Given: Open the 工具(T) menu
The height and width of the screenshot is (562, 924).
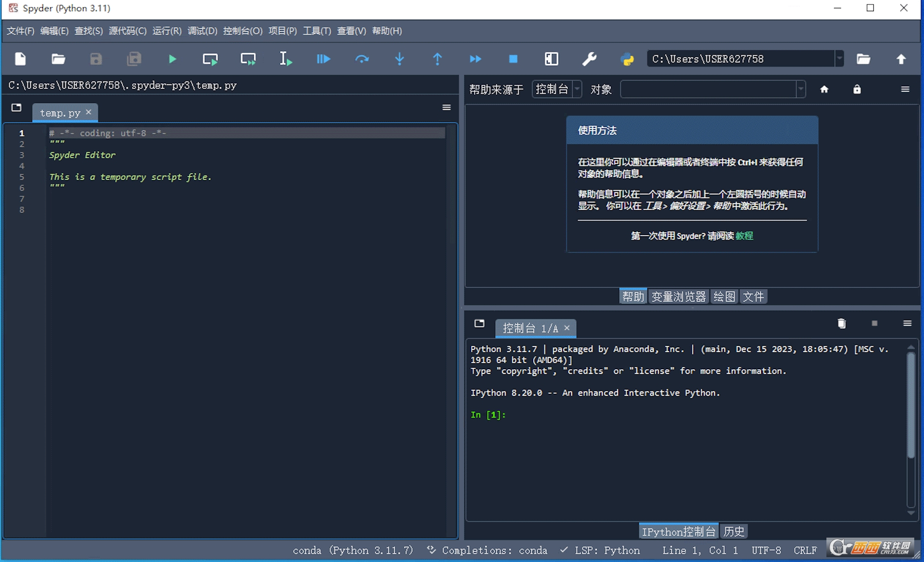Looking at the screenshot, I should point(317,31).
